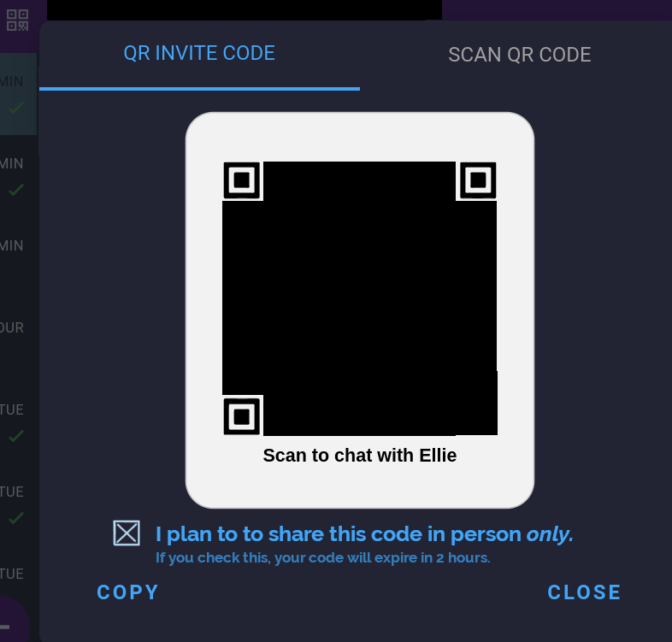Click the 'code will expire in 2 hours' note

(x=322, y=557)
